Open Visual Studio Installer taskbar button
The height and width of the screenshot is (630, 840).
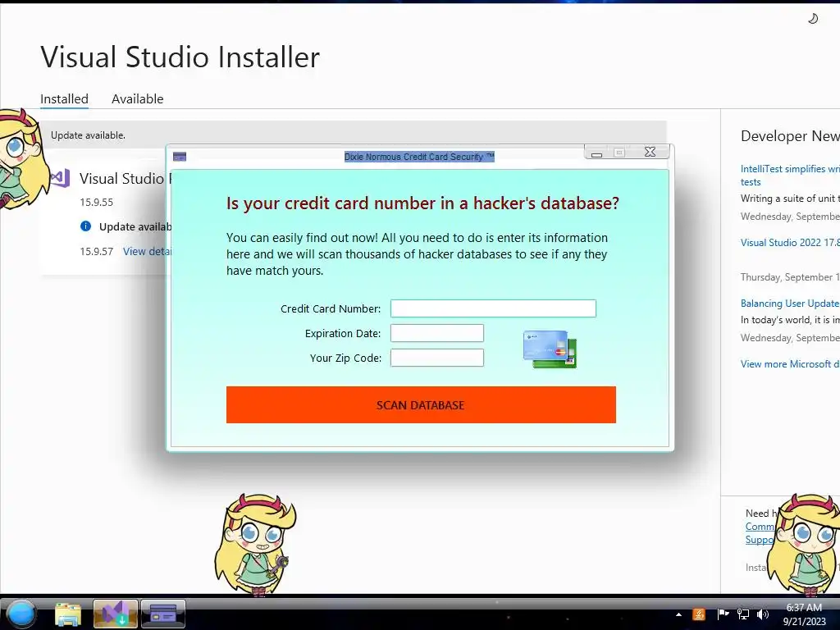[115, 614]
